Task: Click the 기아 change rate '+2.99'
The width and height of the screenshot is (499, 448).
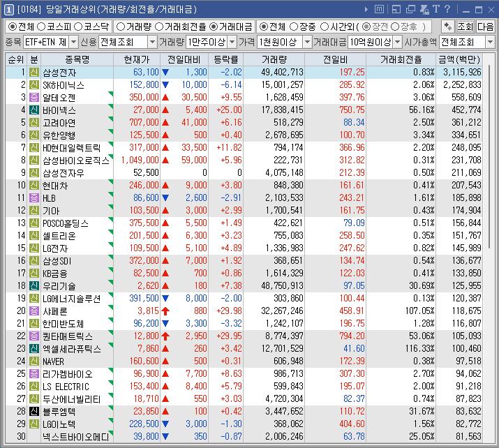Action: pyautogui.click(x=231, y=210)
